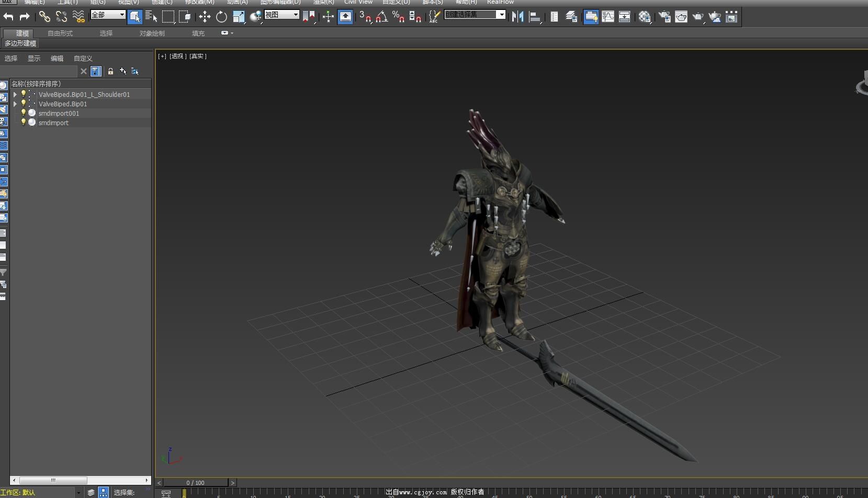Switch to the 填充 ribbon tab
Screen dimensions: 868x498
198,33
